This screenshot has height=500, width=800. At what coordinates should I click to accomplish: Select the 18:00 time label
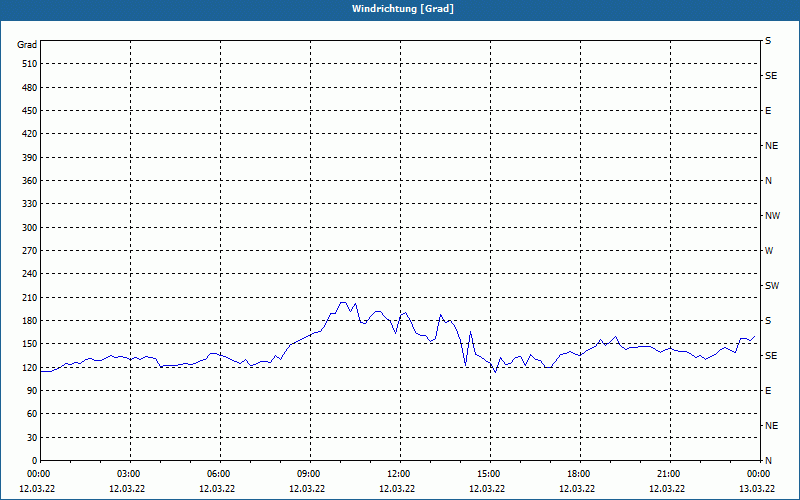pos(580,474)
